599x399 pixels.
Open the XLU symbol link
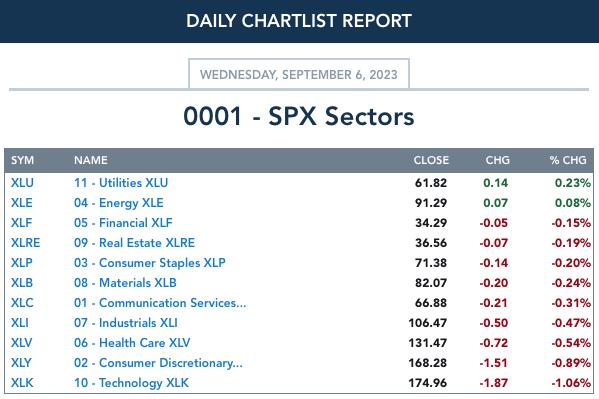click(22, 183)
